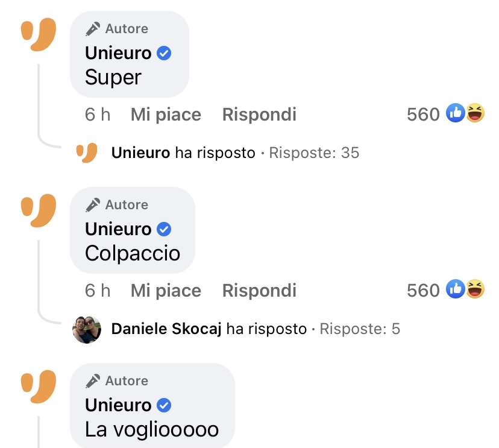Click the 560 reaction count on "Super"
Image resolution: width=499 pixels, height=448 pixels.
(423, 115)
